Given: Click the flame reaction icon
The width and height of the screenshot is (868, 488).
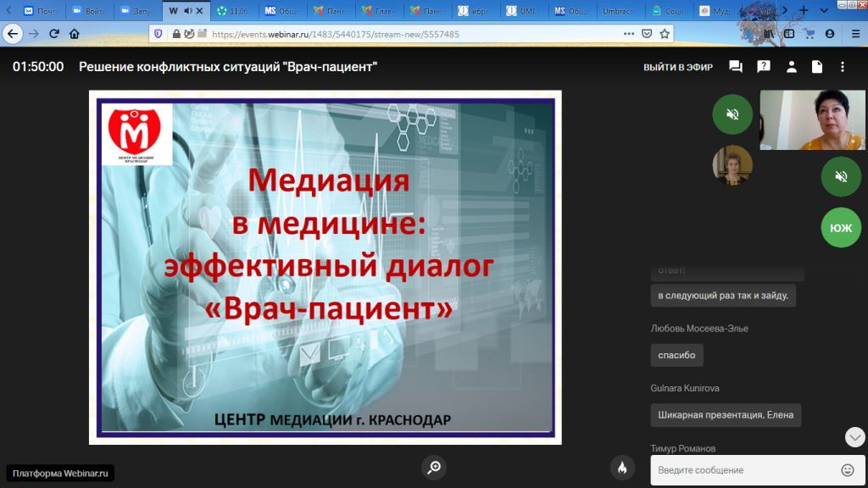Looking at the screenshot, I should pos(622,468).
